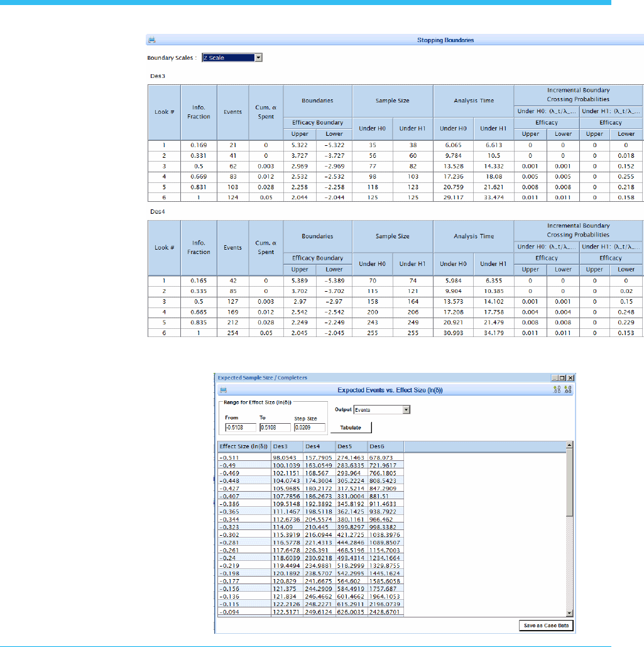Click print icon in Expected Events header
Screen dimensions: 644x647
pyautogui.click(x=222, y=390)
